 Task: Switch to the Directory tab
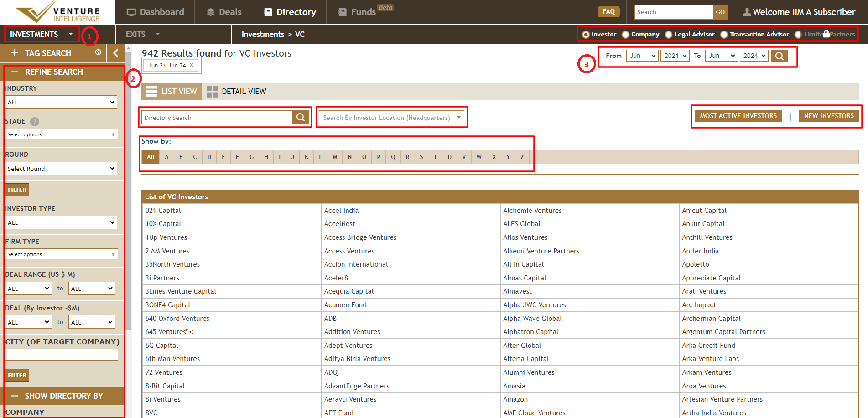tap(290, 12)
